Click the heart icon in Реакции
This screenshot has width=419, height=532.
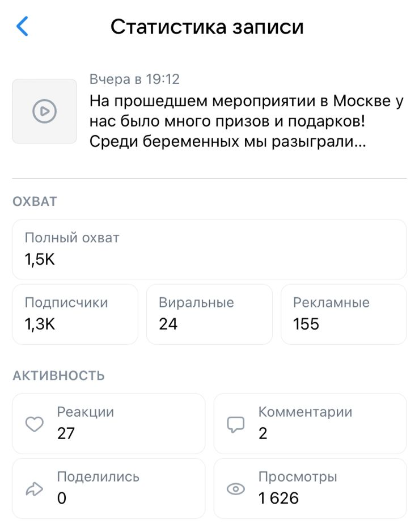pyautogui.click(x=35, y=424)
